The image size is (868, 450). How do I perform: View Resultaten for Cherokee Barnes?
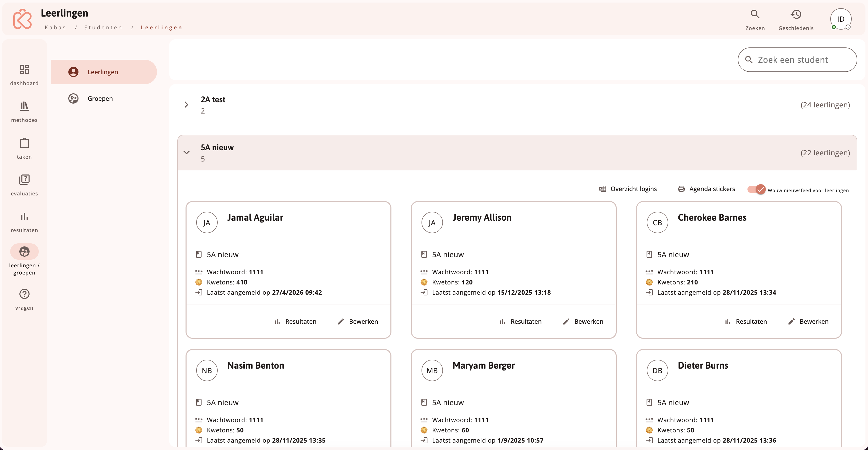pyautogui.click(x=745, y=321)
